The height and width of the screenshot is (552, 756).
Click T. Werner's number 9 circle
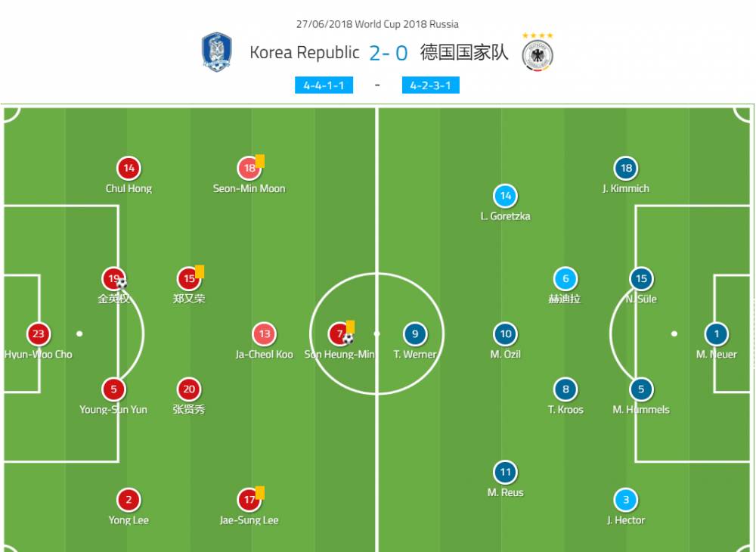pos(415,333)
